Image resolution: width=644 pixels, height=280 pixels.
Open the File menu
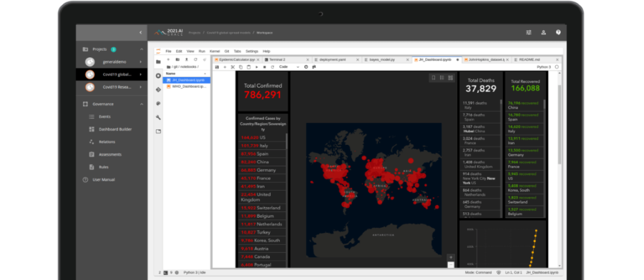pos(168,51)
